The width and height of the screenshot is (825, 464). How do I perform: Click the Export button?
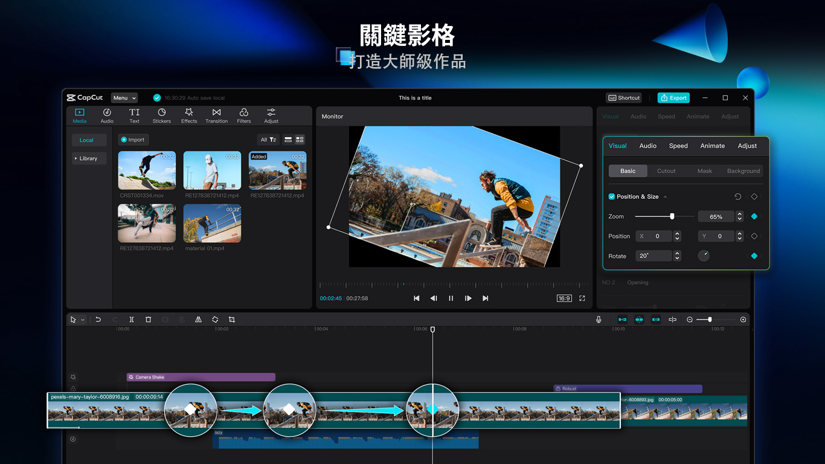673,98
